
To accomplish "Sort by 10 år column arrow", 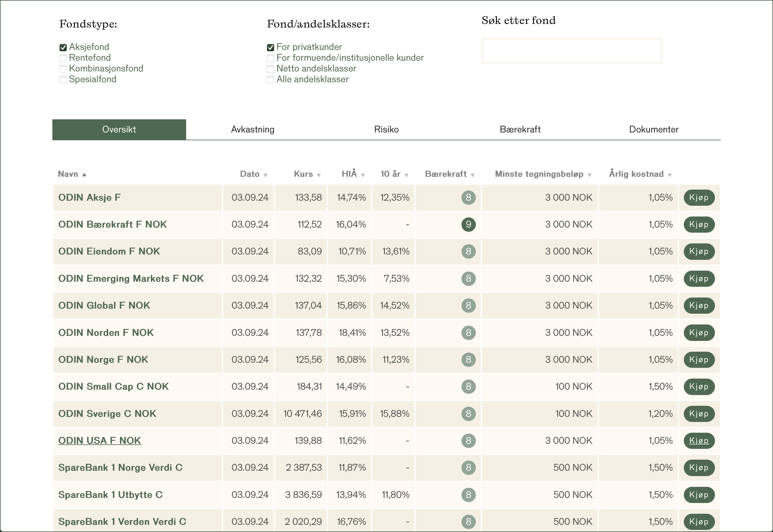I will (406, 175).
